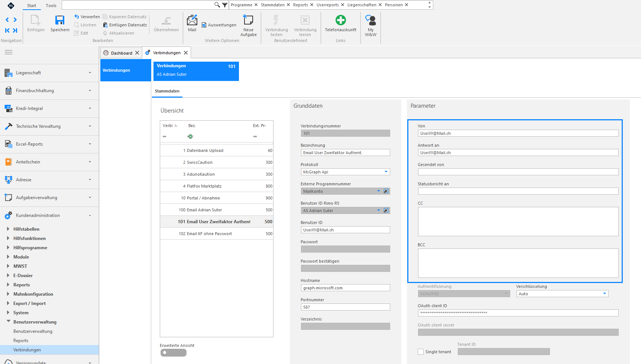The image size is (641, 364).
Task: Select the Stammdaten tab
Action: tap(167, 91)
